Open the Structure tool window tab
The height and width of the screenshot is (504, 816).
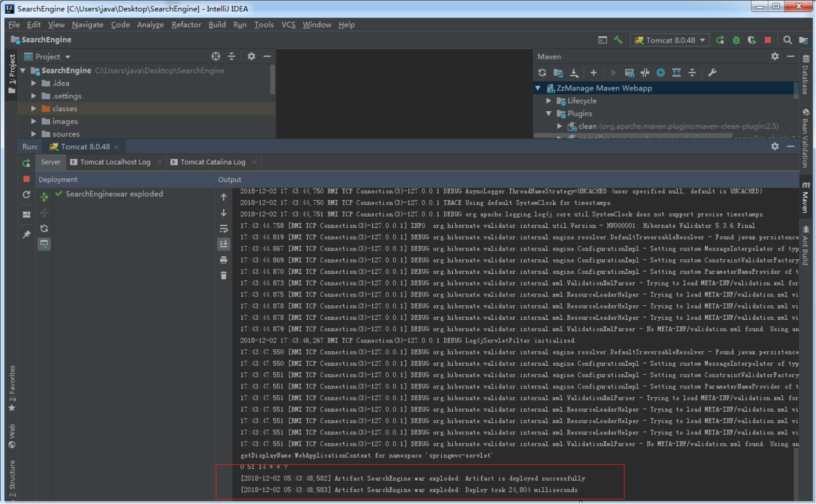(x=12, y=479)
